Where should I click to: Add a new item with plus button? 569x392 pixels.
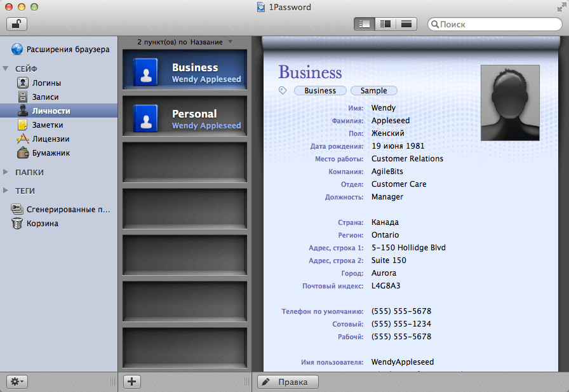coord(132,382)
